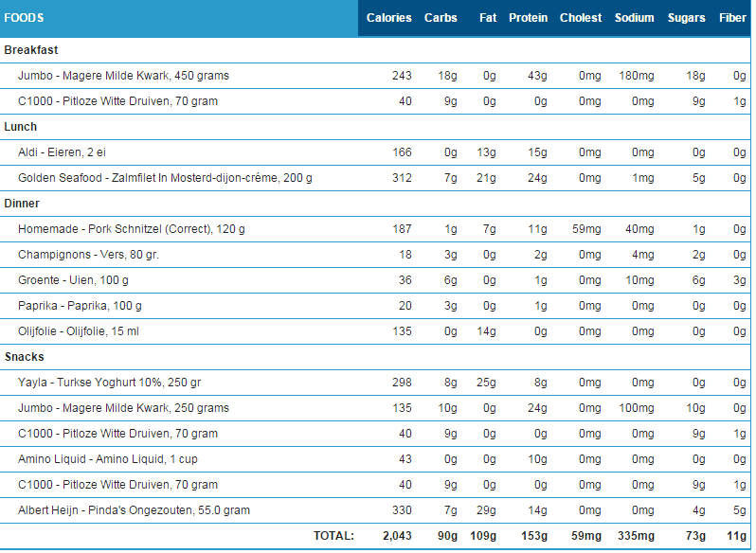Select the Breakfast meal heading
756x553 pixels.
point(31,50)
